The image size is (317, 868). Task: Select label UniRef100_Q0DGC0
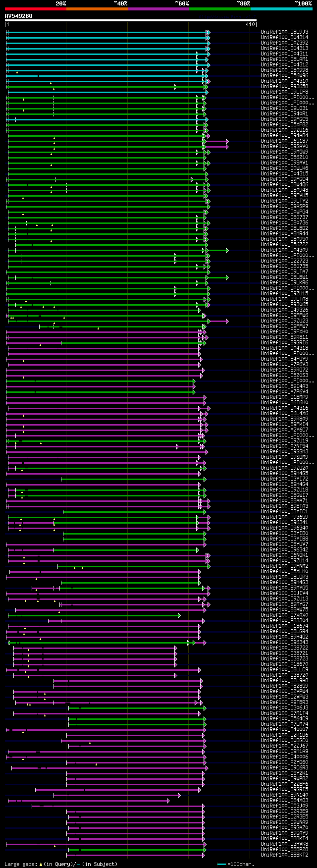point(284,740)
